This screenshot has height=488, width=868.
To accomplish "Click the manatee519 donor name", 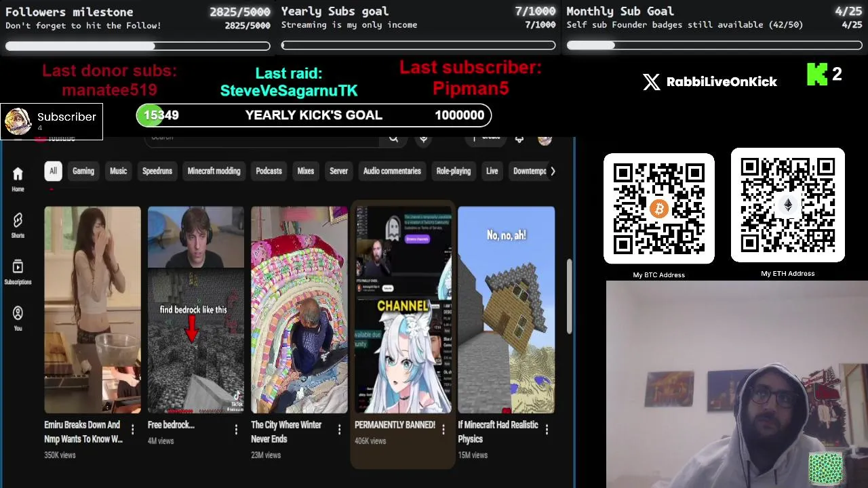I will [x=109, y=90].
